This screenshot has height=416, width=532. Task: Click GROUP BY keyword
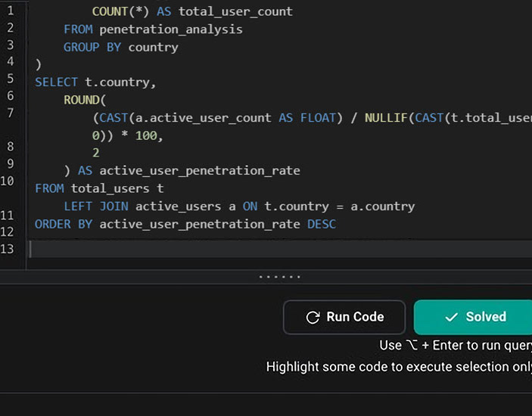click(x=92, y=47)
